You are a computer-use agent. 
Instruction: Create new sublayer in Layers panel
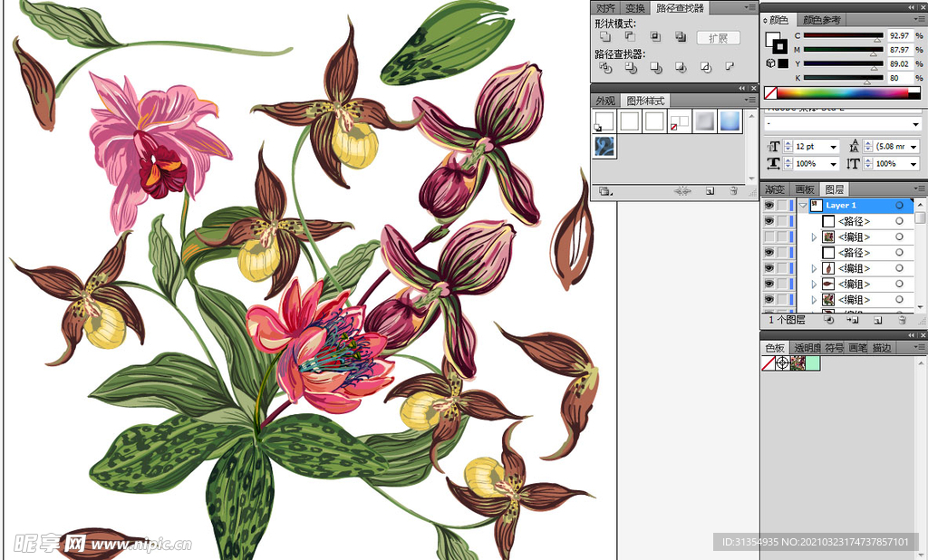point(853,320)
